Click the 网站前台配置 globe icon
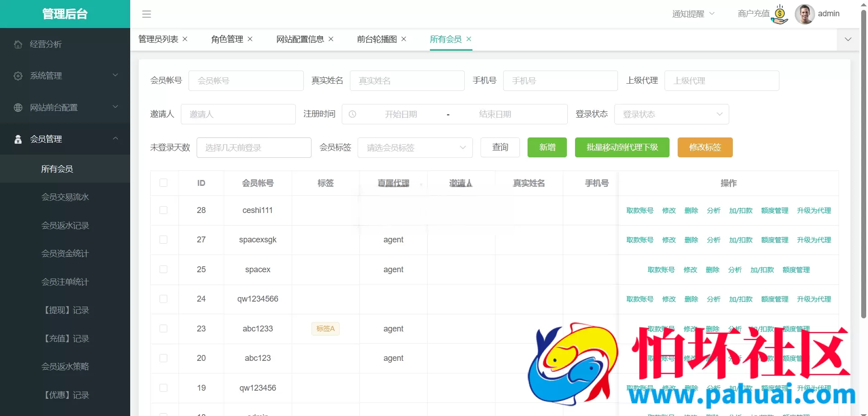The height and width of the screenshot is (416, 868). point(18,107)
